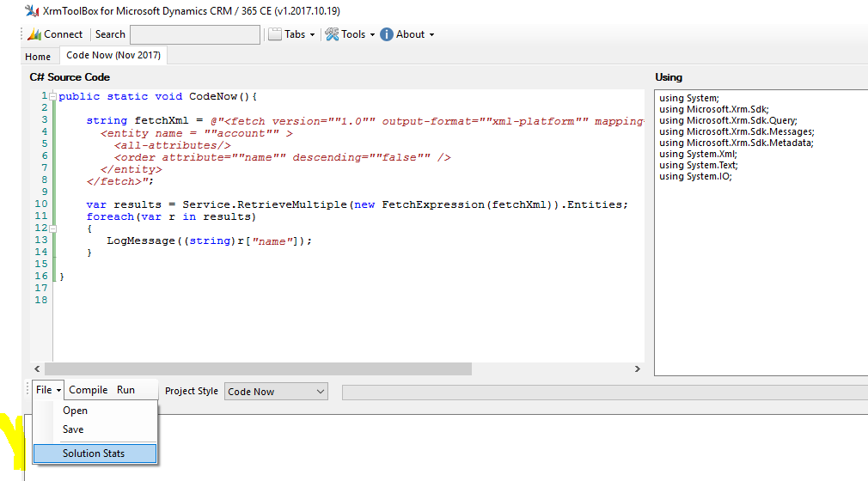Open the Tabs dropdown arrow
This screenshot has width=868, height=481.
click(x=312, y=35)
